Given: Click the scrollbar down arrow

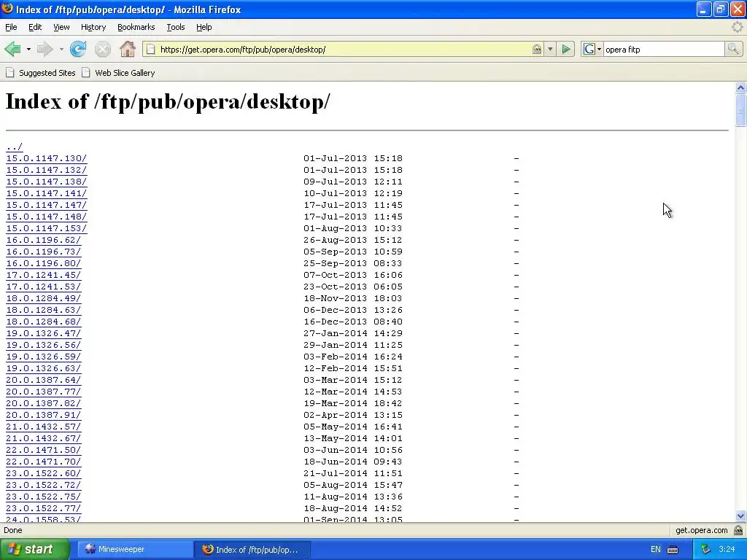Looking at the screenshot, I should click(740, 516).
